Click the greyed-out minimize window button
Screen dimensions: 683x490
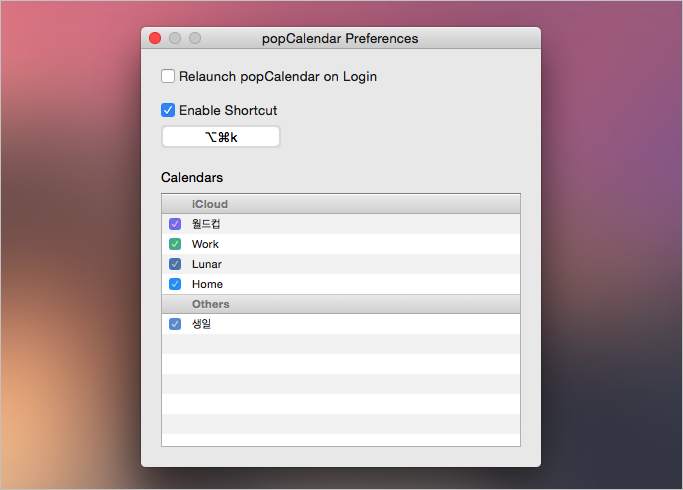[175, 38]
